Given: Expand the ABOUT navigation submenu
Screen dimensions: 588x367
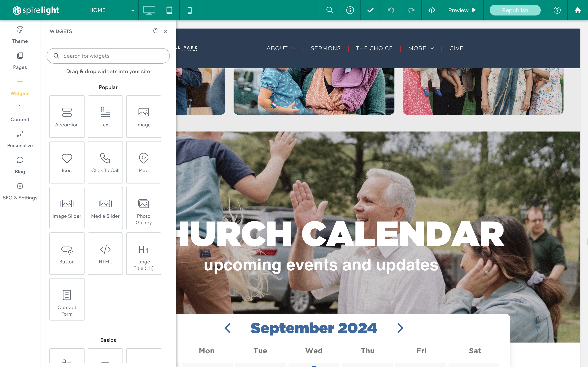Looking at the screenshot, I should [x=281, y=48].
